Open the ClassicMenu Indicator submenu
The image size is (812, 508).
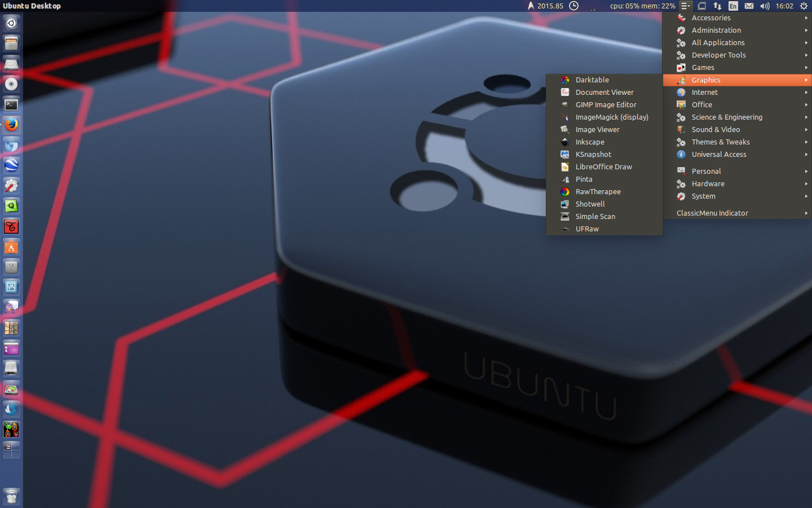coord(738,213)
